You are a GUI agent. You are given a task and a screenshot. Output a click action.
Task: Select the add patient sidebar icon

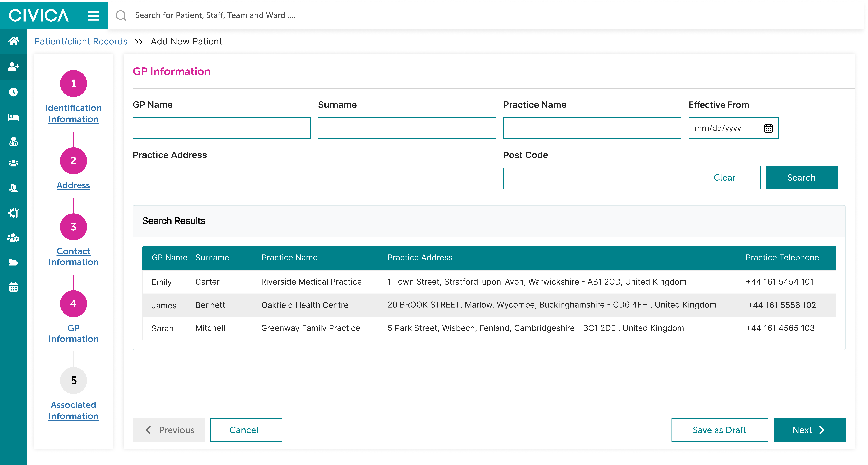pyautogui.click(x=13, y=67)
